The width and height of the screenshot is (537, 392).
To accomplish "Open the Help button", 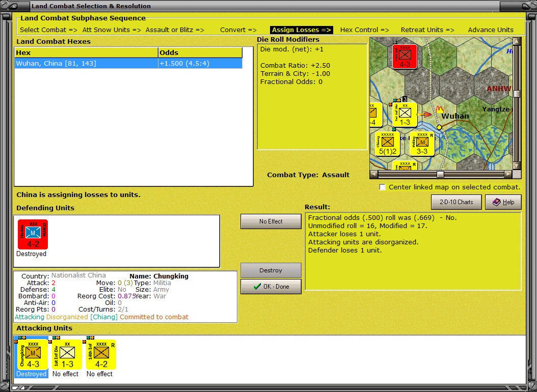I will tap(503, 202).
